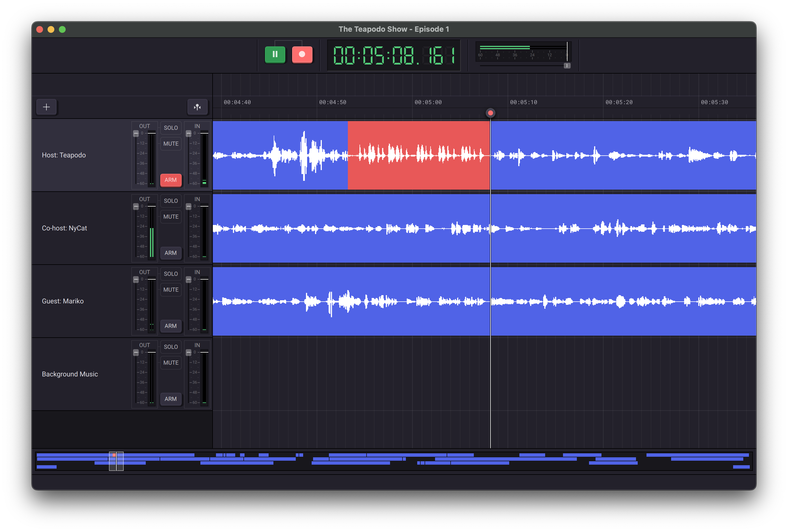Solo the Background Music track

[171, 347]
